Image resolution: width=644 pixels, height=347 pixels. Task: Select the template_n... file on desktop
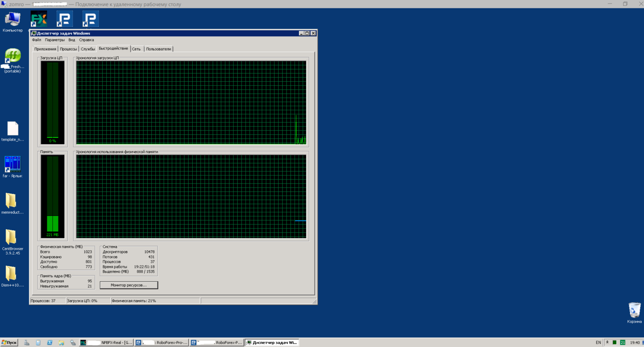pyautogui.click(x=12, y=131)
